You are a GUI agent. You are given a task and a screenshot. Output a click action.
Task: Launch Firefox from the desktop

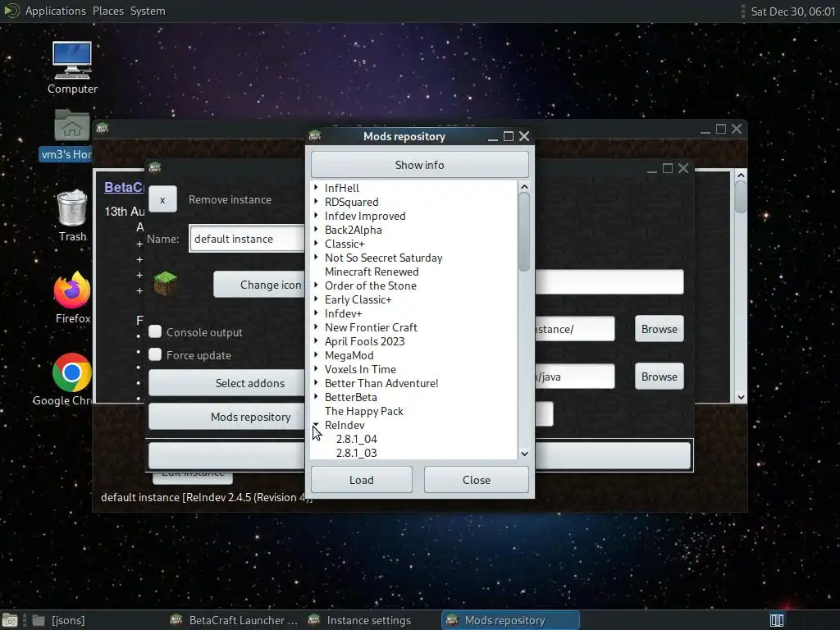[x=72, y=297]
